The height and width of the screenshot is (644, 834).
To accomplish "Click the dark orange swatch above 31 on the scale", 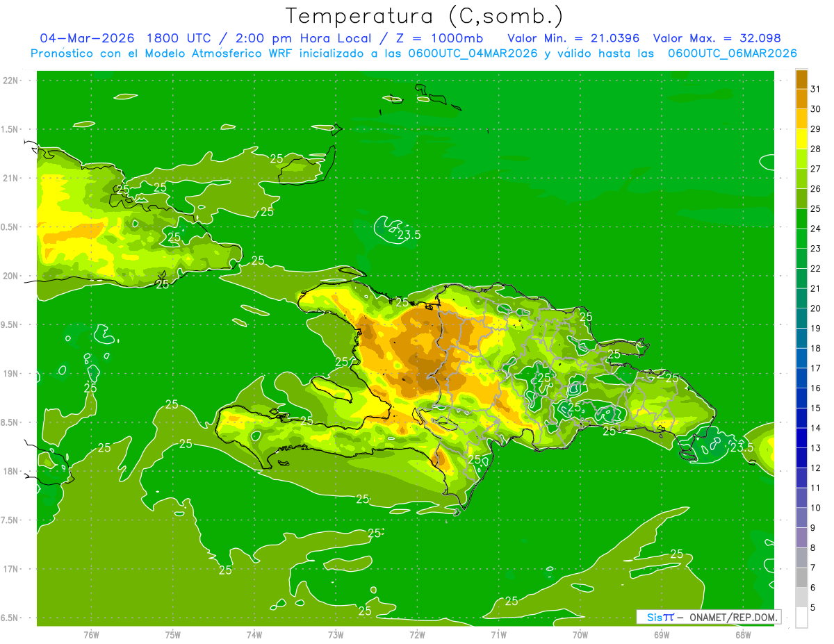I will tap(801, 79).
